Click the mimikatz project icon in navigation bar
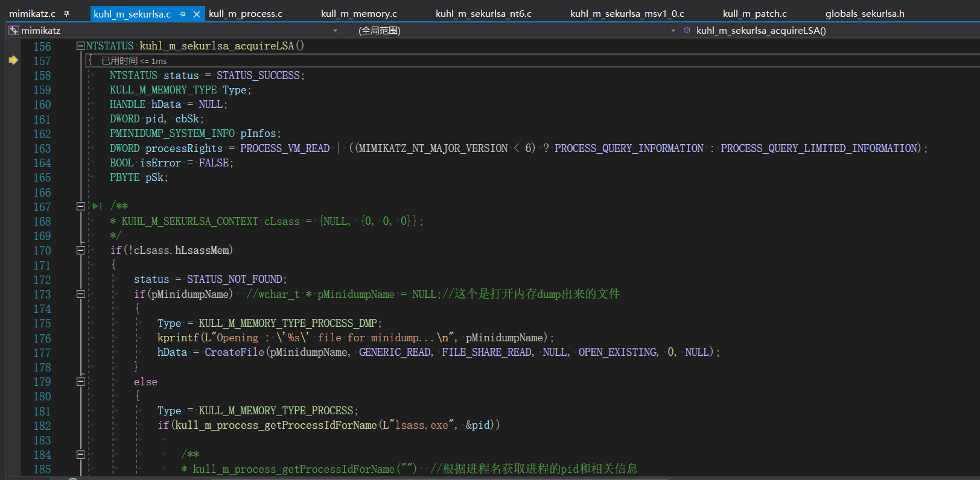 click(x=14, y=30)
